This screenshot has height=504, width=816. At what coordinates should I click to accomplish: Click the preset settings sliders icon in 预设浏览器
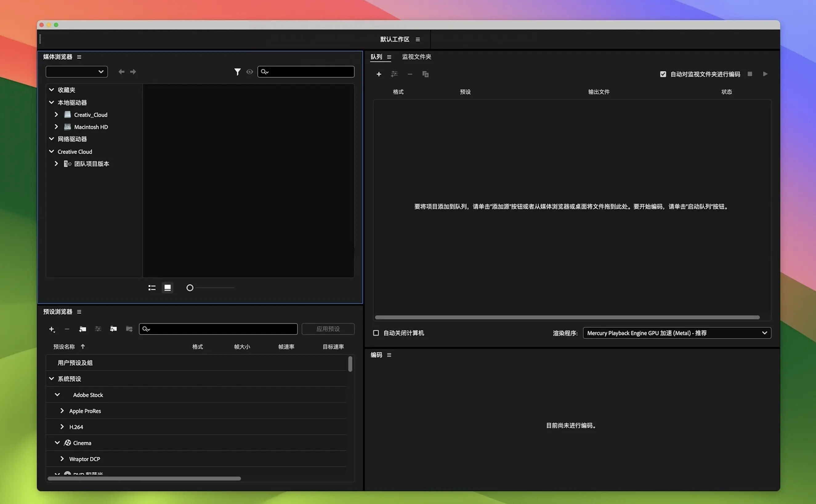point(98,329)
